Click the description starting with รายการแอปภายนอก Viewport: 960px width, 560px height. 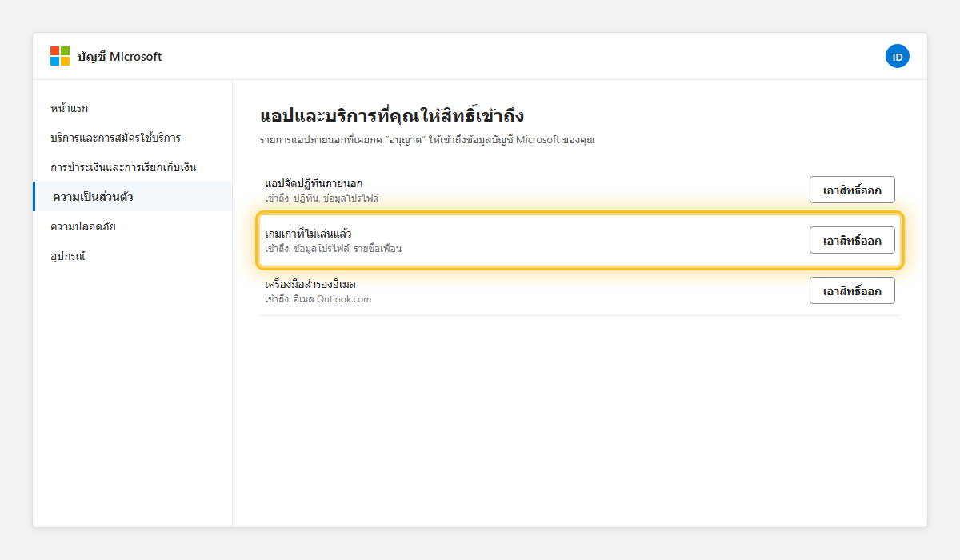pos(427,140)
